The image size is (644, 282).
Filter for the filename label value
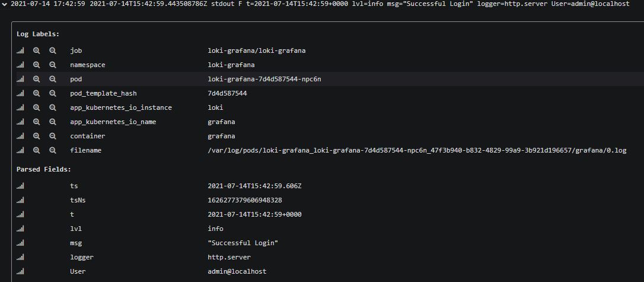click(x=36, y=151)
